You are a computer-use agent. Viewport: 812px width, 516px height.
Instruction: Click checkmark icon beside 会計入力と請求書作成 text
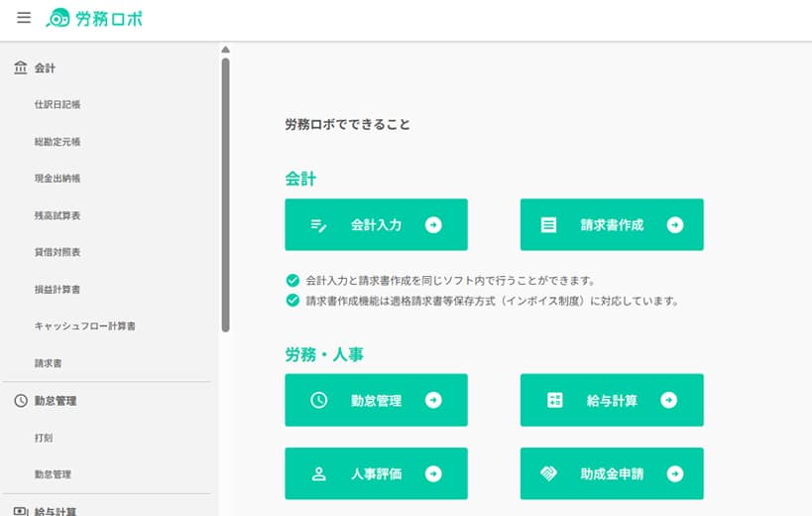[292, 280]
